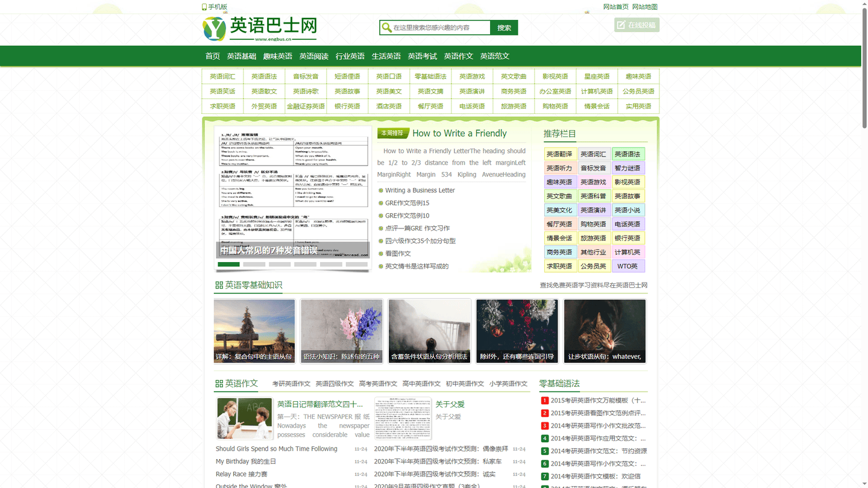The image size is (868, 488).
Task: Select 酒店英语 category link
Action: click(389, 107)
